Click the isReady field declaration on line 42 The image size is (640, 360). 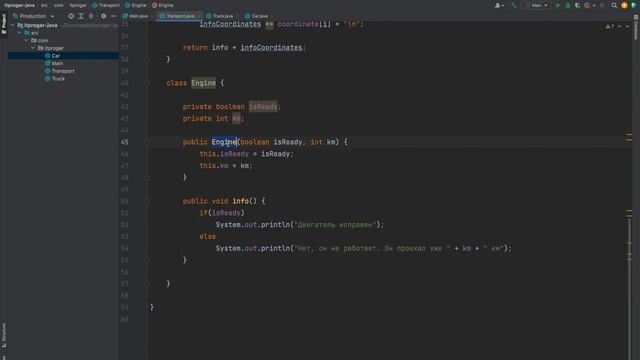263,107
